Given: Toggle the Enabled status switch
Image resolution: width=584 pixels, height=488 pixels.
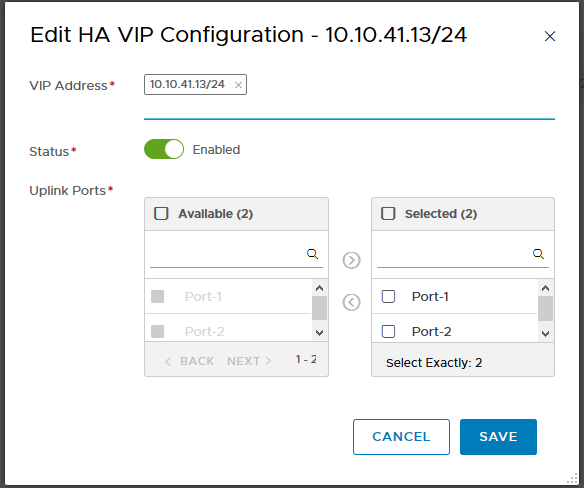Looking at the screenshot, I should point(164,149).
